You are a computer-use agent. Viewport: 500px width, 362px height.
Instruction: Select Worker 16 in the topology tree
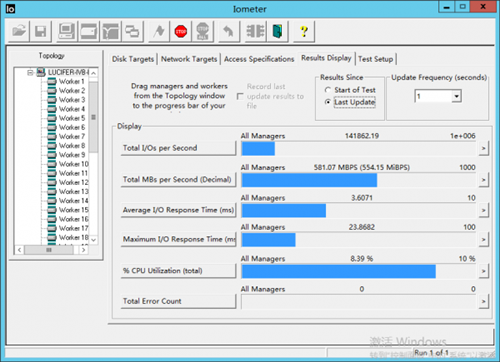(74, 219)
